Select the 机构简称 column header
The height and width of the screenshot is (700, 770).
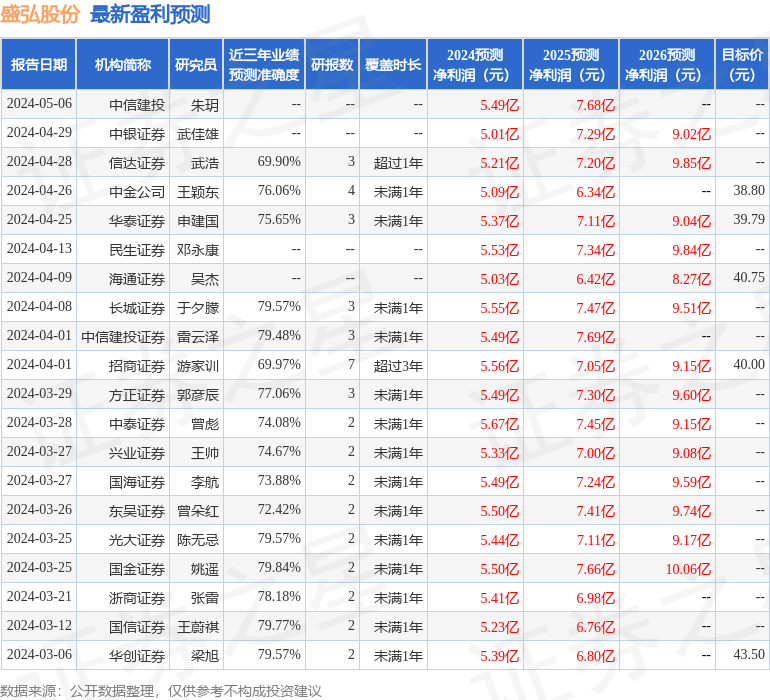click(123, 64)
